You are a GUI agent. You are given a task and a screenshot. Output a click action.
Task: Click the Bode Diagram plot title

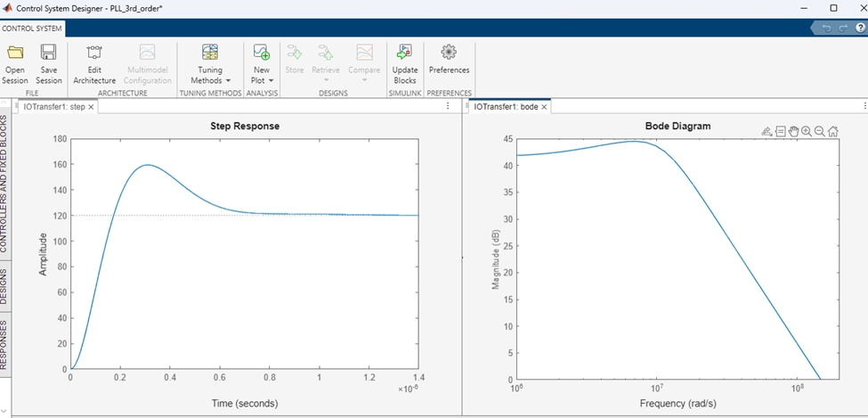pyautogui.click(x=677, y=126)
